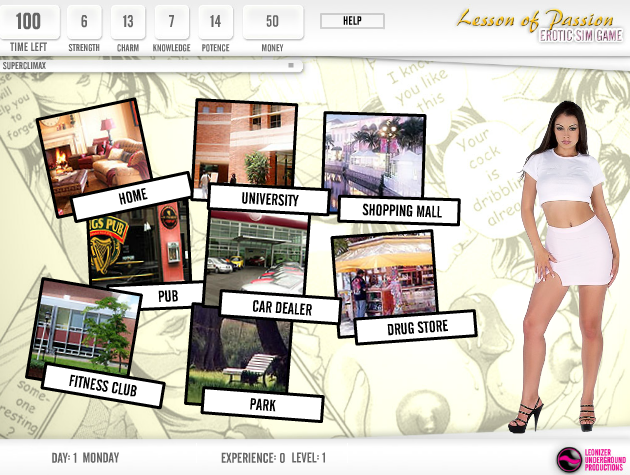Screen dimensions: 630x475
Task: Click the drug store kiosk photo
Action: pos(385,275)
